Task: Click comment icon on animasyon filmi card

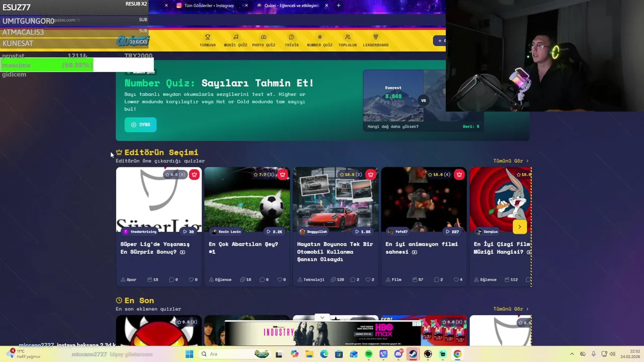Action: click(436, 280)
